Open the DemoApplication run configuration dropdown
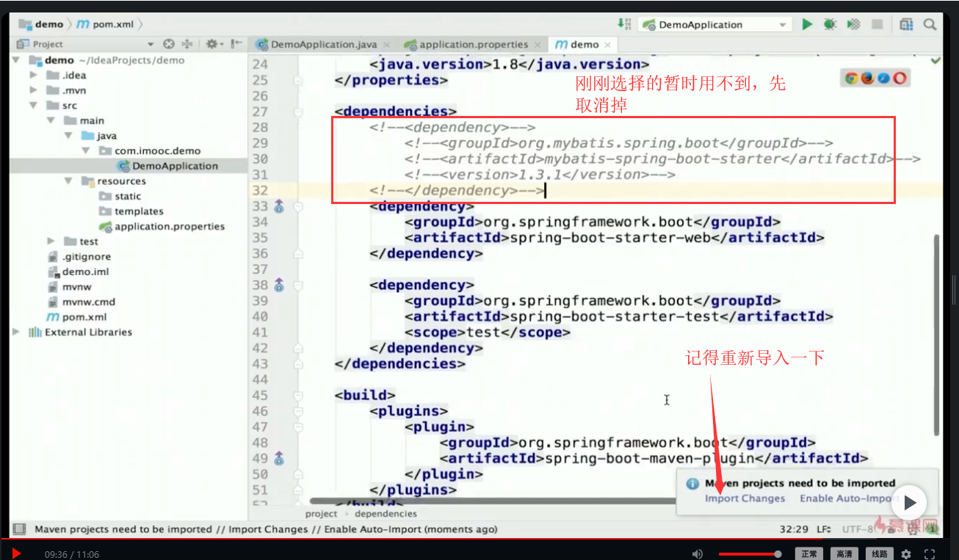Image resolution: width=959 pixels, height=560 pixels. coord(714,24)
